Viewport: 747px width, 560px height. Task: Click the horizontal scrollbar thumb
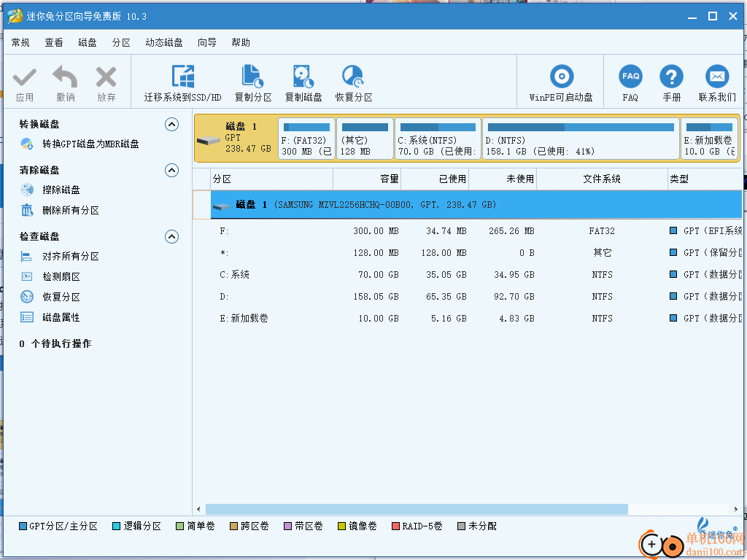point(417,509)
